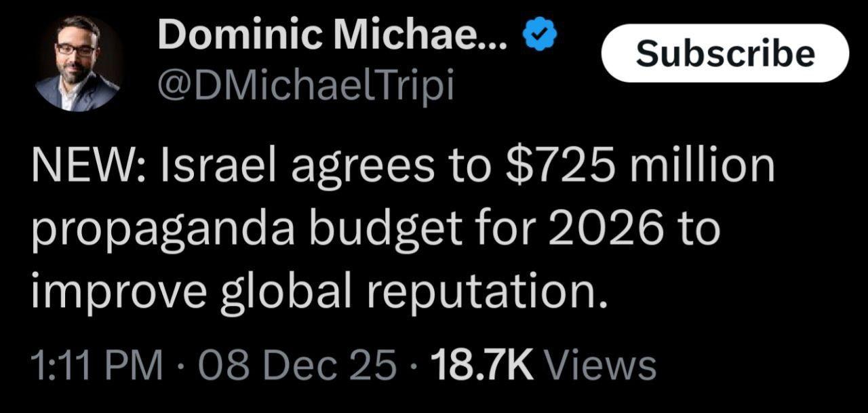The height and width of the screenshot is (413, 868).
Task: Click the verified blue checkmark badge
Action: (x=539, y=35)
